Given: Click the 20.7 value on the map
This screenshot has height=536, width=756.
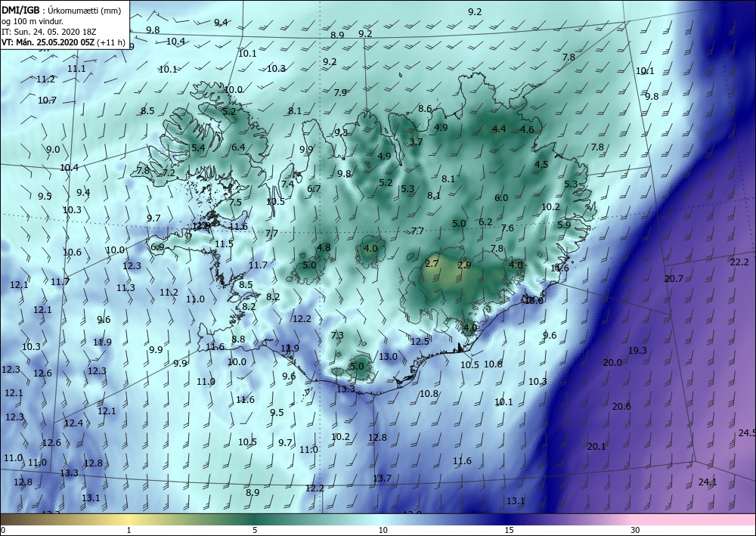Looking at the screenshot, I should 674,279.
